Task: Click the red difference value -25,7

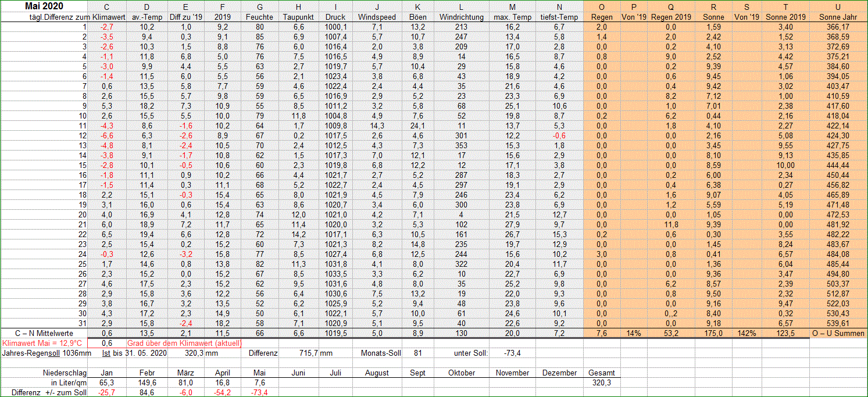Action: [x=107, y=392]
